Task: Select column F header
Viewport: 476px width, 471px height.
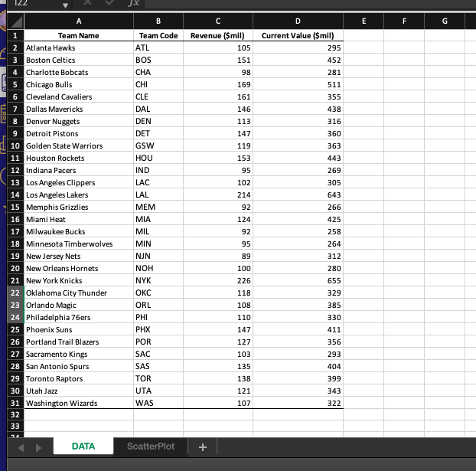Action: coord(404,21)
